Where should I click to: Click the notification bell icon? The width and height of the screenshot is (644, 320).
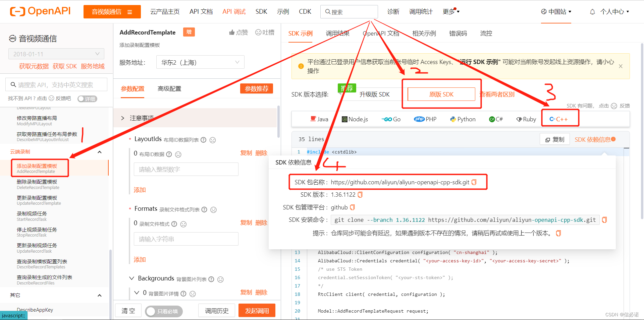click(x=592, y=11)
